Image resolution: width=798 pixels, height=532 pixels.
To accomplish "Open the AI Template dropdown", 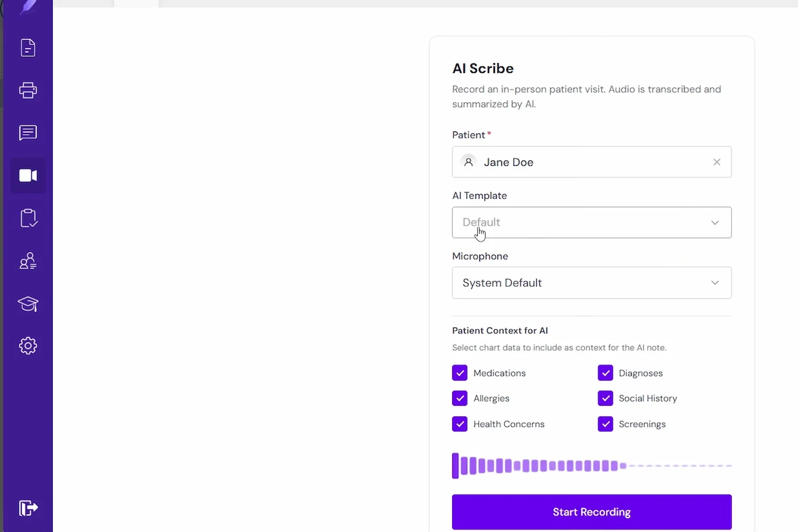I will 592,222.
